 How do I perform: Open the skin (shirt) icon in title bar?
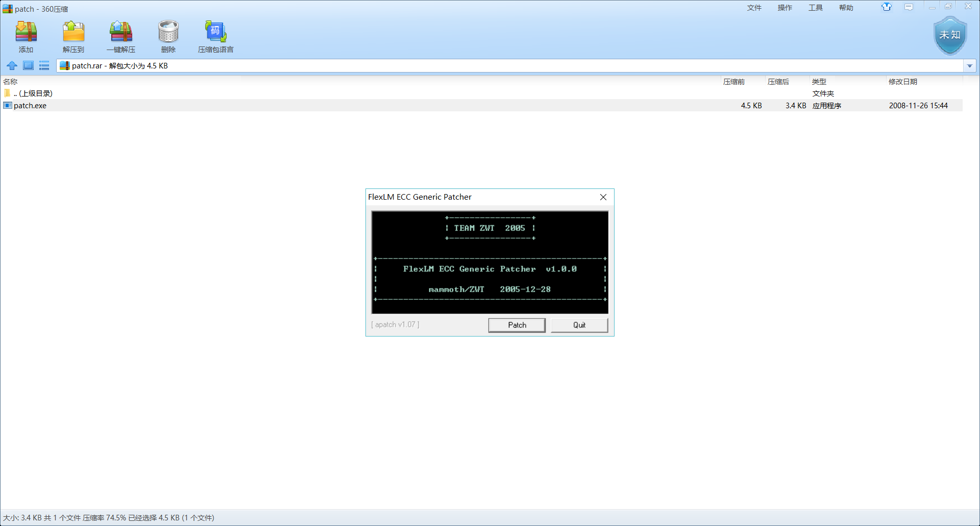coord(887,7)
